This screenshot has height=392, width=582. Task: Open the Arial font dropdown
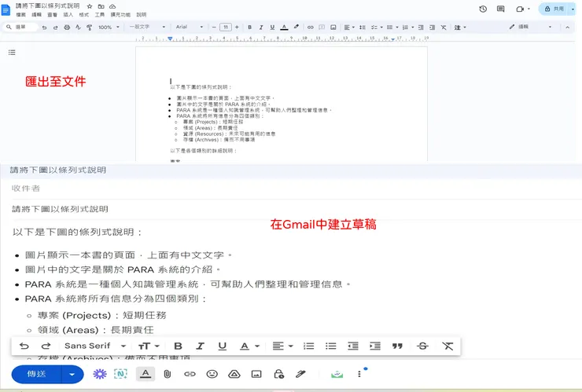190,27
